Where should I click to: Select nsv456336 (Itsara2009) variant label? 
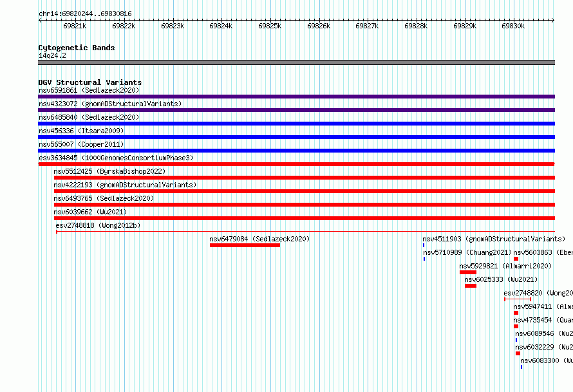point(81,131)
